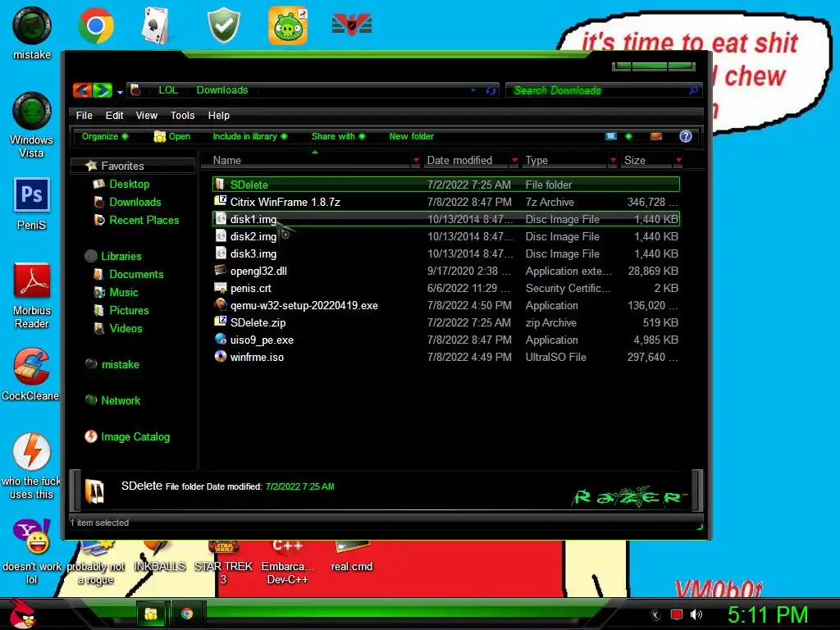Screen dimensions: 840x630
Task: Open Recent Places in sidebar
Action: click(144, 220)
